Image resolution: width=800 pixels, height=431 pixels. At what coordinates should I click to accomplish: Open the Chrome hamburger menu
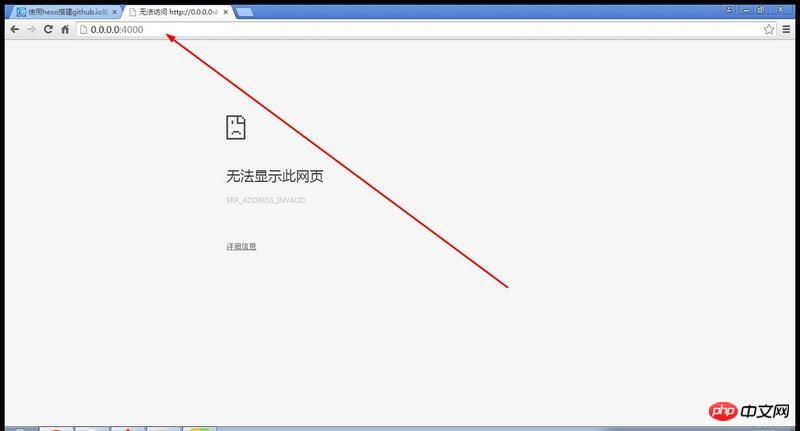pyautogui.click(x=786, y=30)
